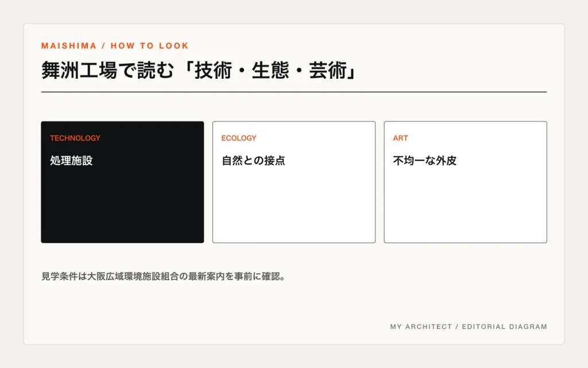Select the ART card

tap(465, 182)
